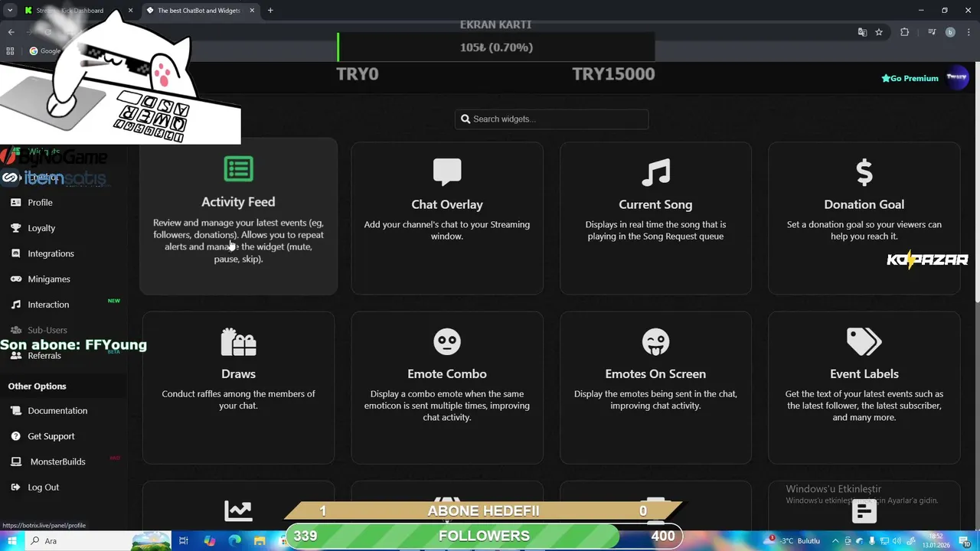Click the Event Labels tags icon
Screen dimensions: 980x551
(x=864, y=341)
